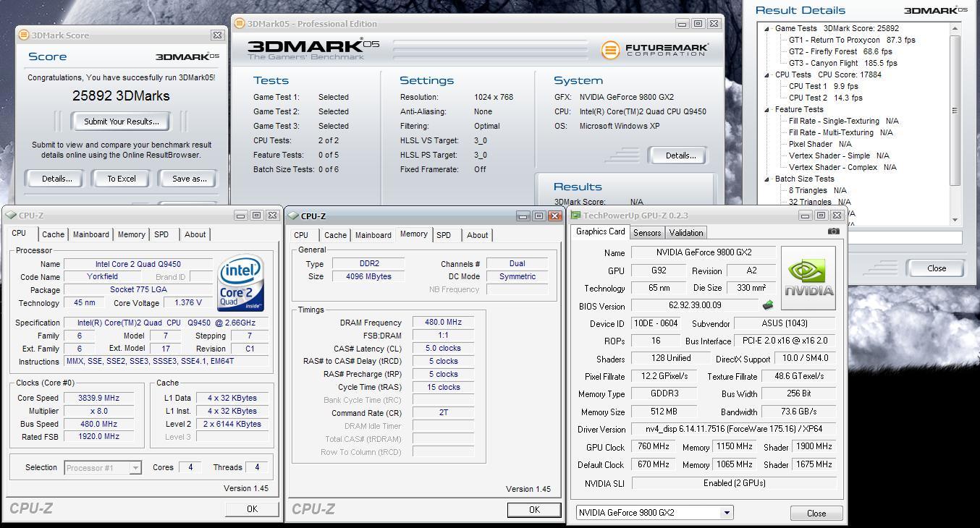Open the Sensors tab in GPU-Z
The height and width of the screenshot is (528, 980).
point(646,233)
